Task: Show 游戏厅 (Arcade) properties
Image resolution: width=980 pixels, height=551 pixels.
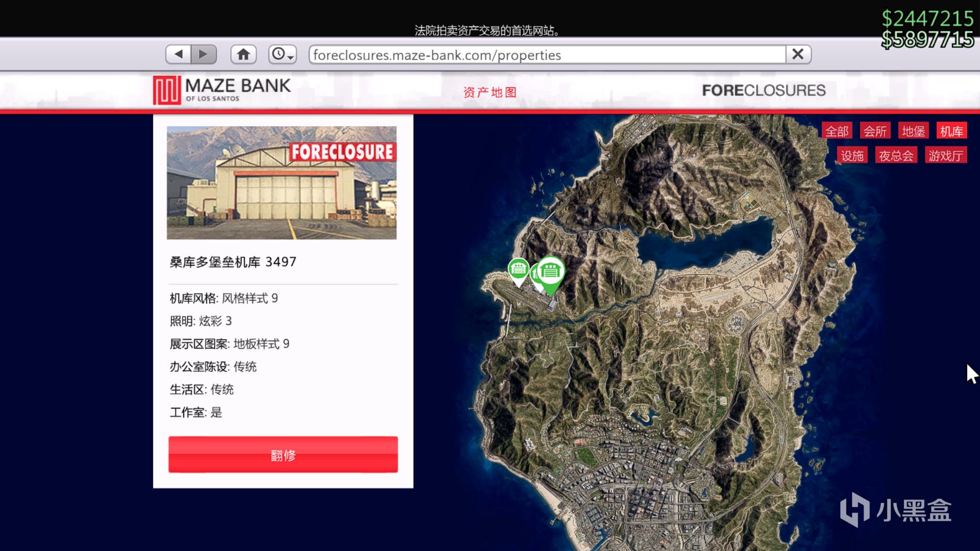Action: tap(945, 156)
